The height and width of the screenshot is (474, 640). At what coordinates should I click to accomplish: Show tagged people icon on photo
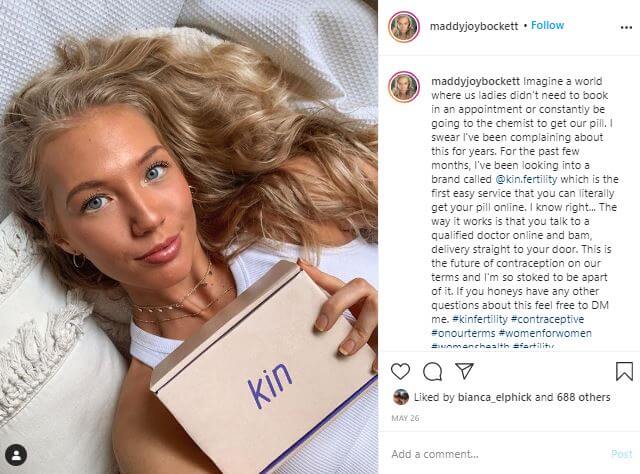tap(16, 455)
